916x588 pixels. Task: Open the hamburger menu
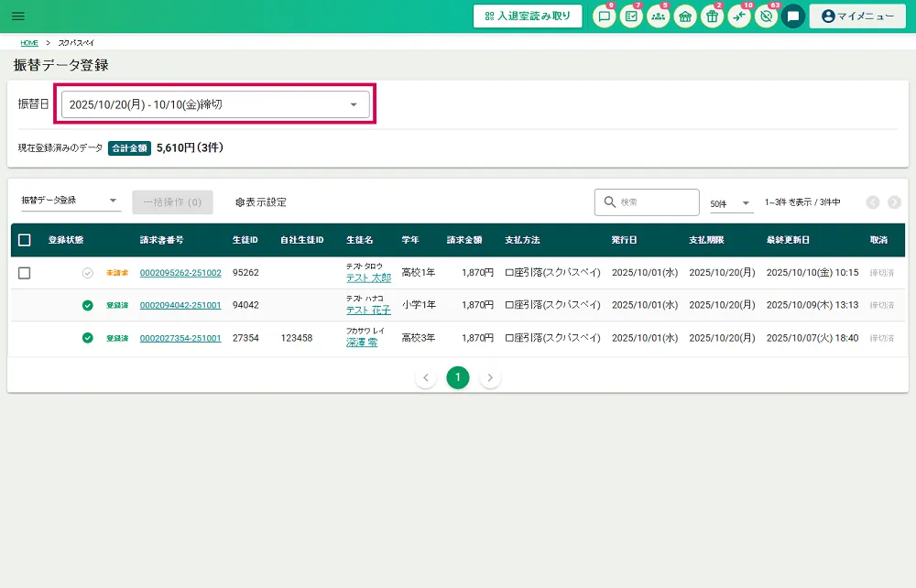point(18,16)
